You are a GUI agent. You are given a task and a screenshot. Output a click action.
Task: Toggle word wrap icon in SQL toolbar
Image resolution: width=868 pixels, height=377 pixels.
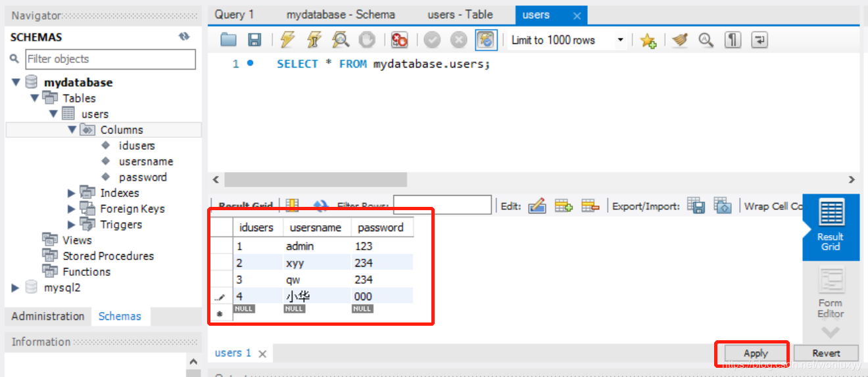(x=759, y=40)
